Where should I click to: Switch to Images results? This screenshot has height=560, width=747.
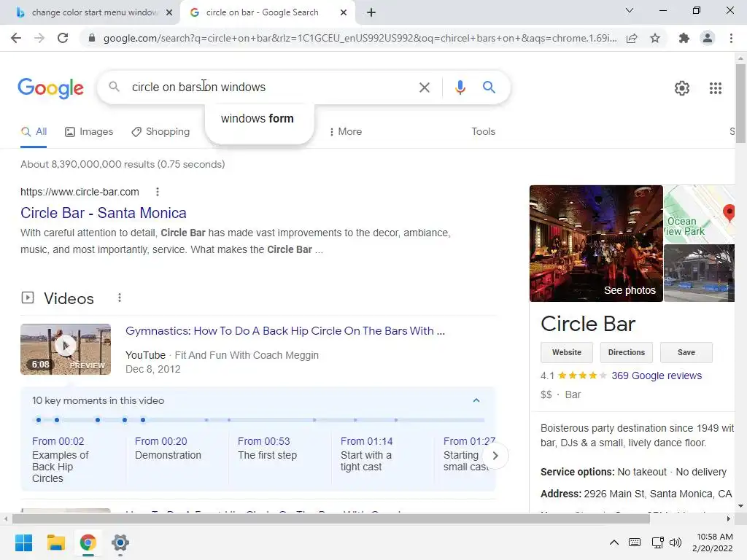[x=89, y=132]
